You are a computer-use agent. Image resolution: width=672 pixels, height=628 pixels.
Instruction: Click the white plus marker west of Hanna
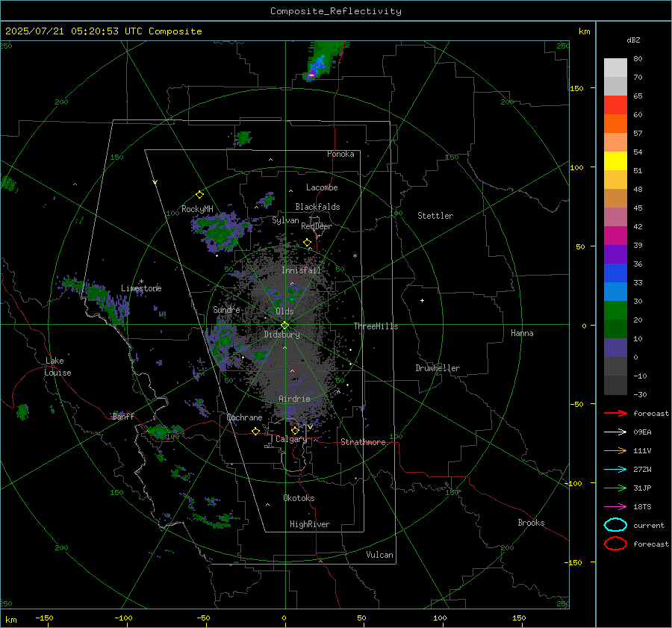[x=422, y=300]
